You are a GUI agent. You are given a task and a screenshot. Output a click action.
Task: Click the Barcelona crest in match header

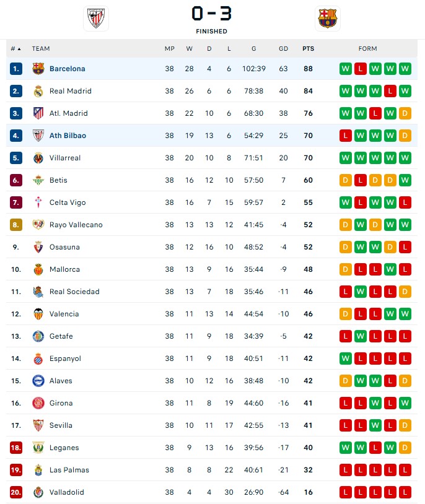click(328, 19)
